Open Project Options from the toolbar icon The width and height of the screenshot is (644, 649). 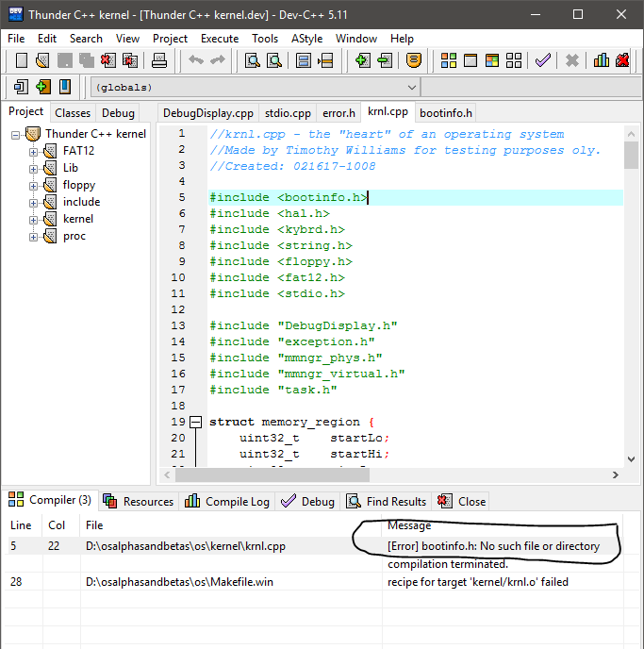(414, 60)
